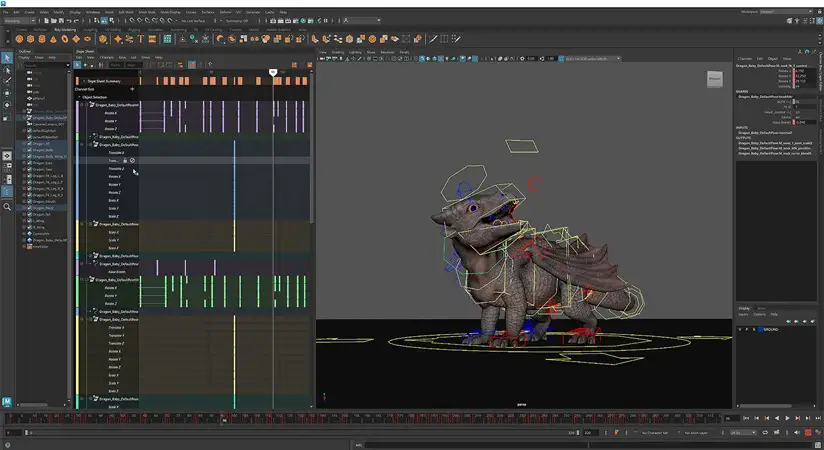This screenshot has height=450, width=824.
Task: Open the viewport Shading menu
Action: (x=337, y=52)
